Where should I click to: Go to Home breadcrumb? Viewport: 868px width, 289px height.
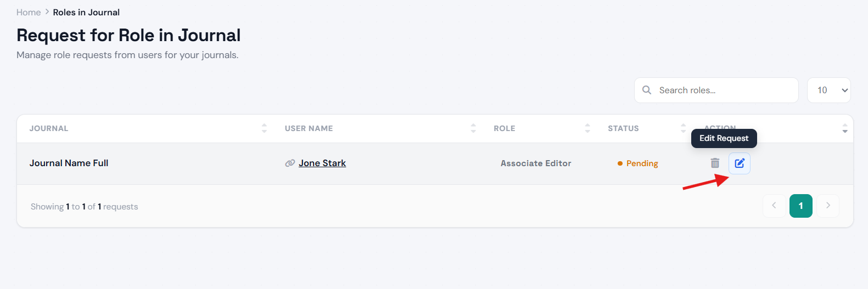pyautogui.click(x=29, y=12)
